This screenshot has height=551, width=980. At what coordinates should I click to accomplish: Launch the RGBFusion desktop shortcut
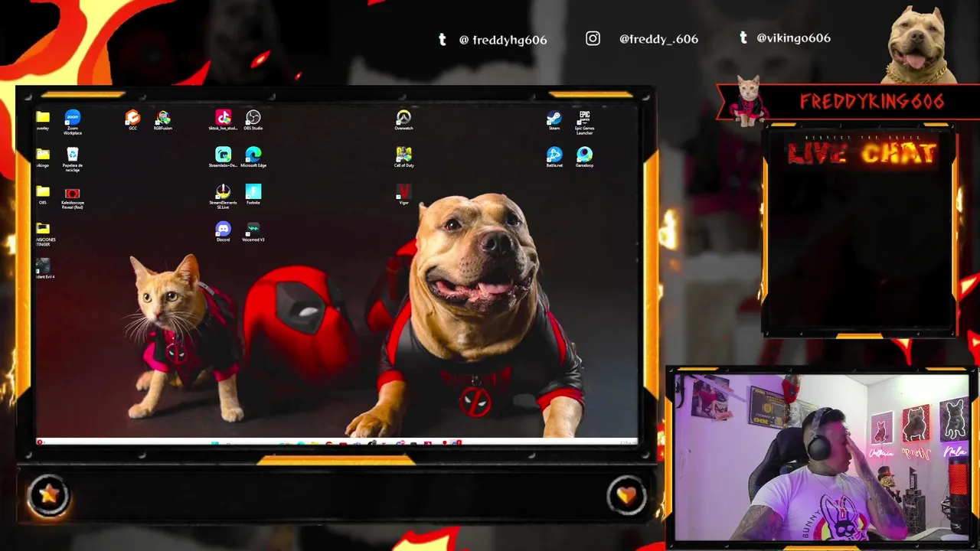[x=162, y=120]
